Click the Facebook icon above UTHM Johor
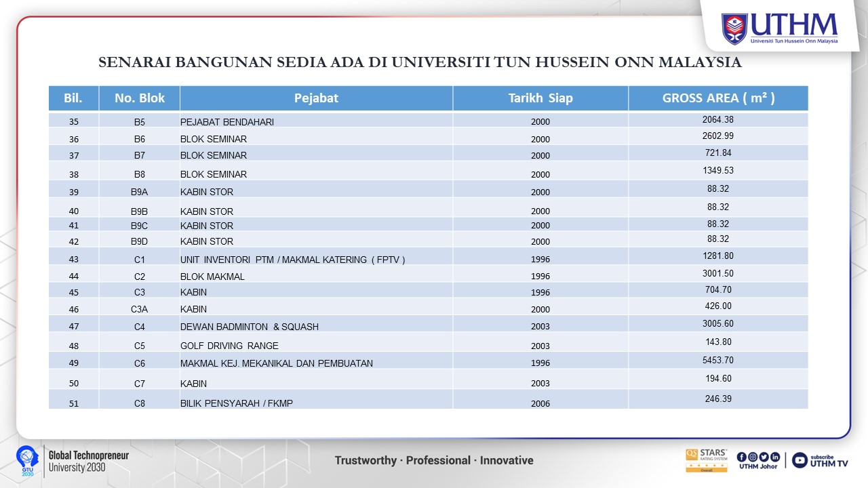The width and height of the screenshot is (868, 488). (x=741, y=457)
